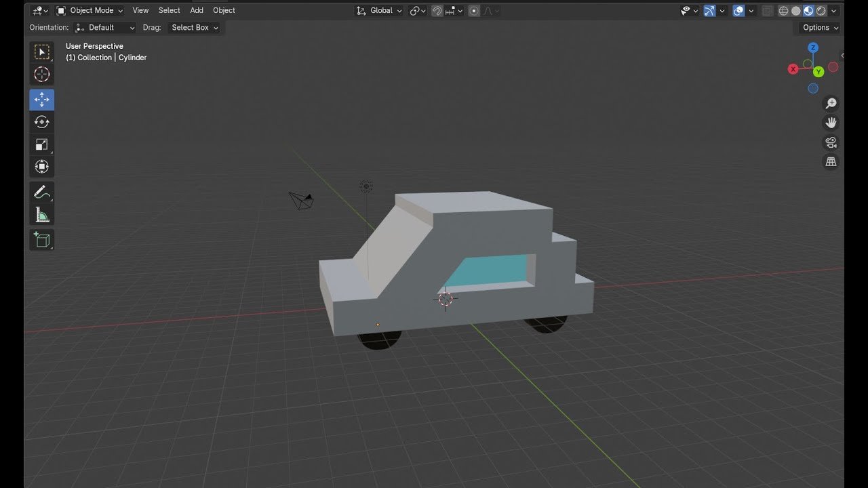
Task: Click the sidebar expand arrow at right edge
Action: pos(842,56)
